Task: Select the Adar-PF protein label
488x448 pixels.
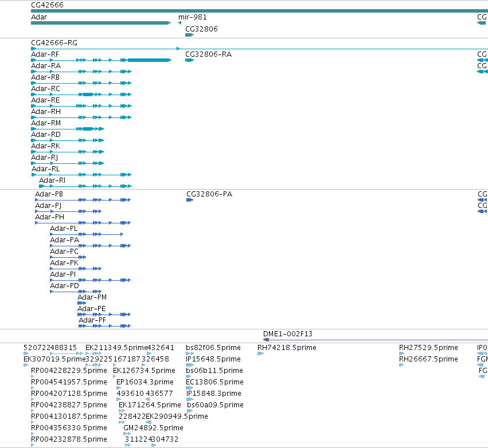Action: coord(92,320)
